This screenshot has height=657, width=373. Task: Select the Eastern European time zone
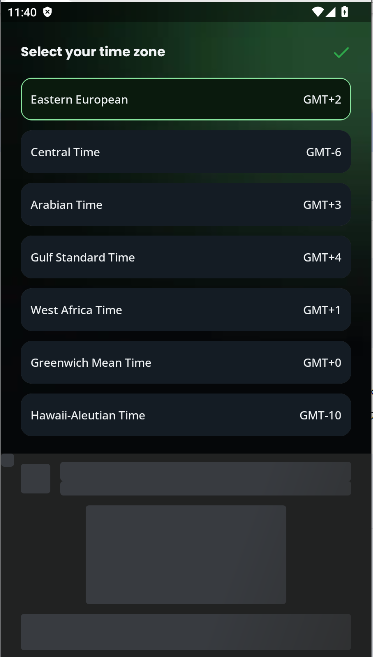(186, 99)
